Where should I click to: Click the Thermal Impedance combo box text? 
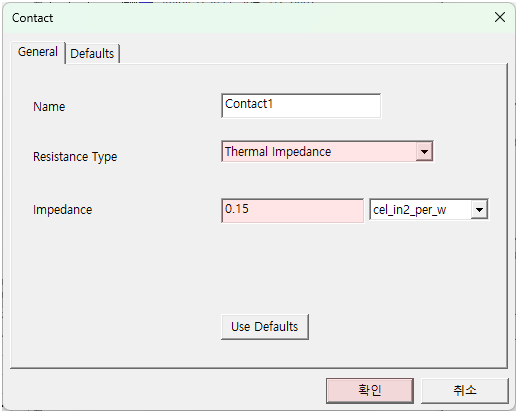tap(278, 152)
